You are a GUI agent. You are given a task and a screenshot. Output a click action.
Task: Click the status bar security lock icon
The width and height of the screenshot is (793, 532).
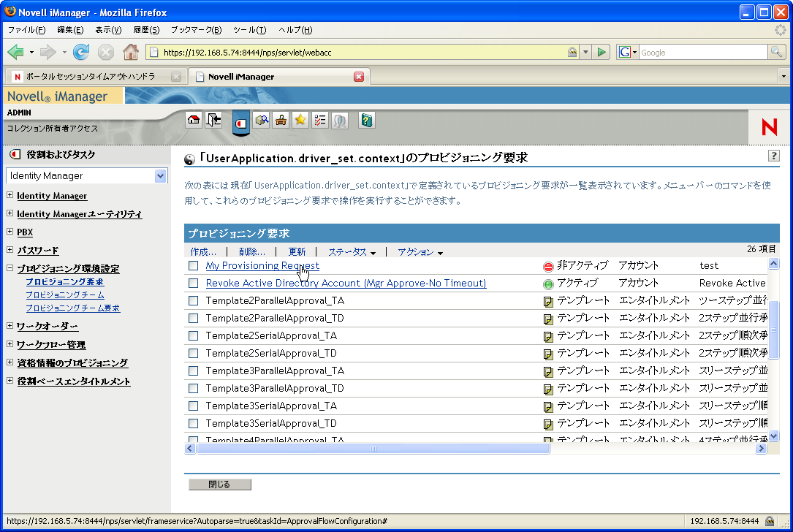[770, 521]
